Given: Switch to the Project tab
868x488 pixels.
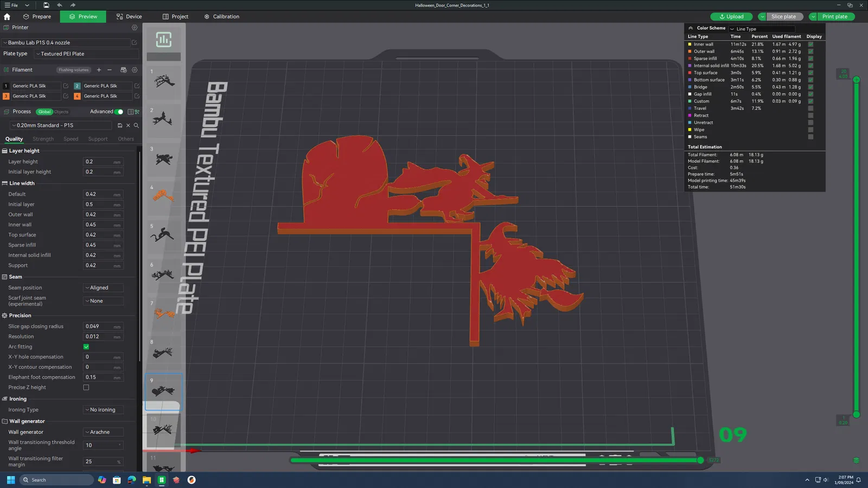Looking at the screenshot, I should 175,17.
